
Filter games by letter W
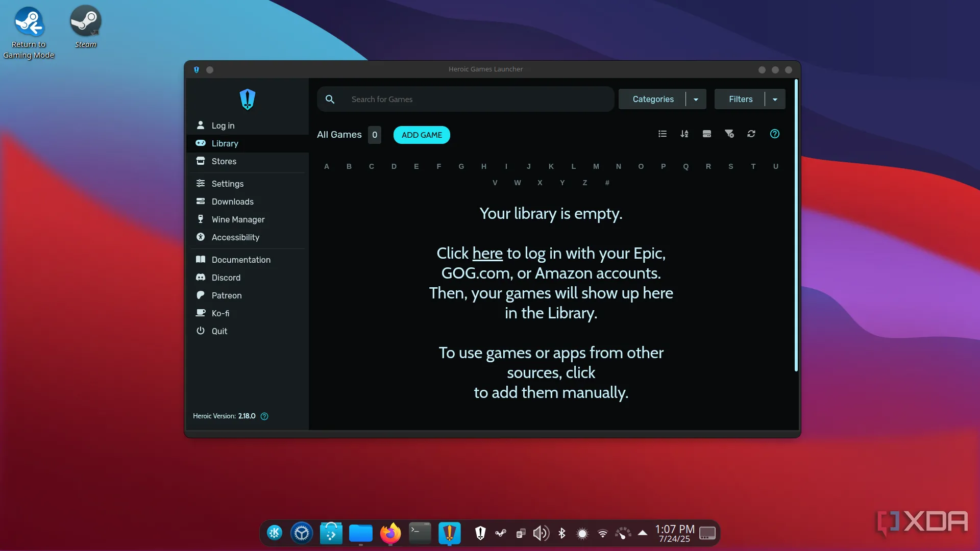[x=518, y=183]
